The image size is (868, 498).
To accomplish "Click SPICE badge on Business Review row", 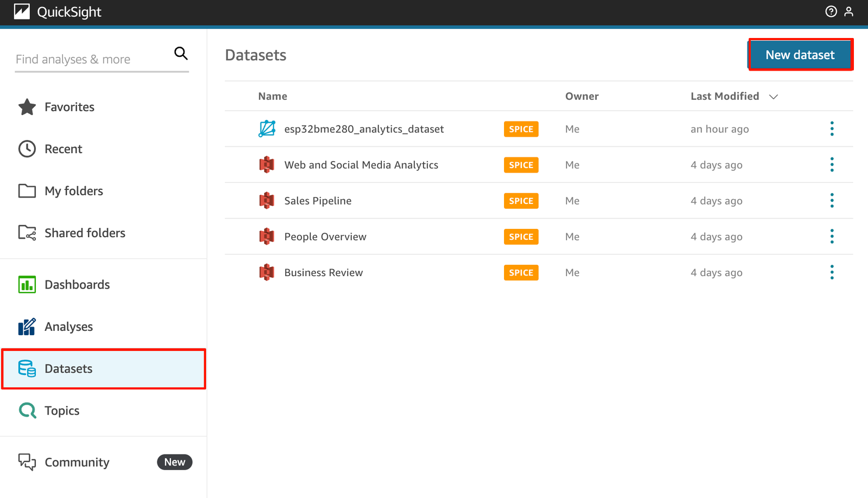I will click(521, 272).
